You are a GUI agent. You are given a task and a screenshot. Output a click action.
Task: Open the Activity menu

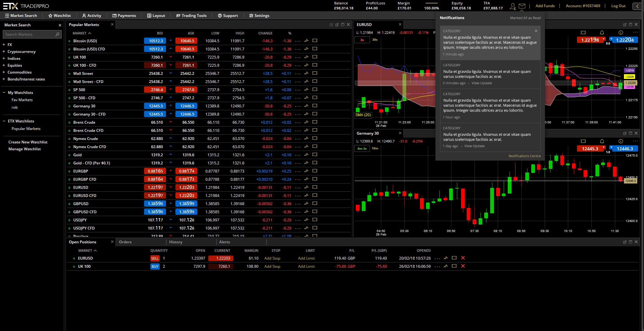[x=91, y=16]
